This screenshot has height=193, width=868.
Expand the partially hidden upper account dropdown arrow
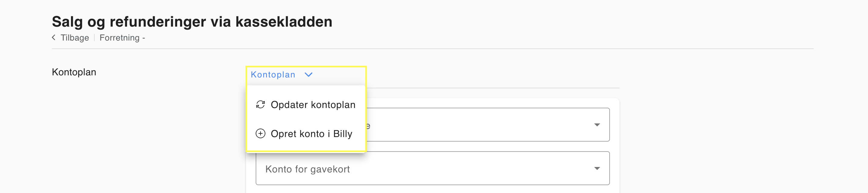pyautogui.click(x=597, y=125)
